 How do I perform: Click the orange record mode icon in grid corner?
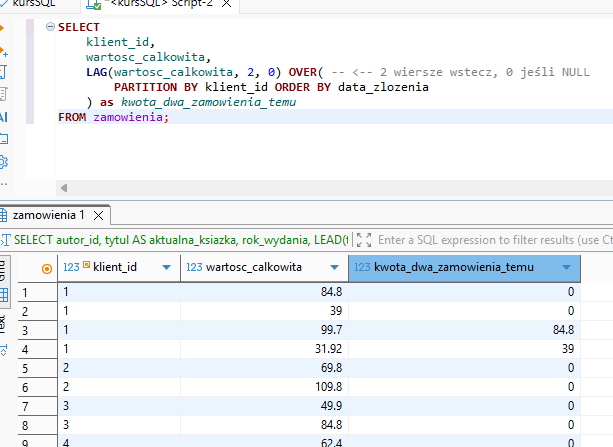pyautogui.click(x=47, y=268)
